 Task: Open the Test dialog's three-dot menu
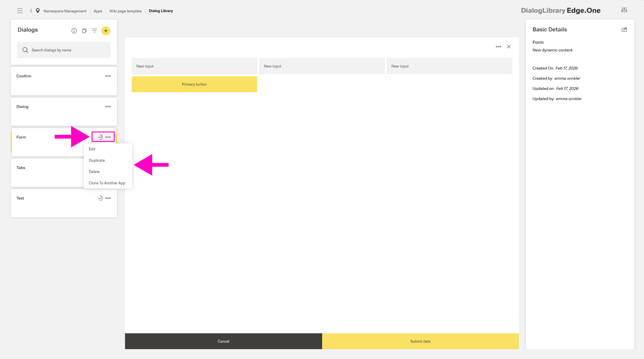point(108,198)
